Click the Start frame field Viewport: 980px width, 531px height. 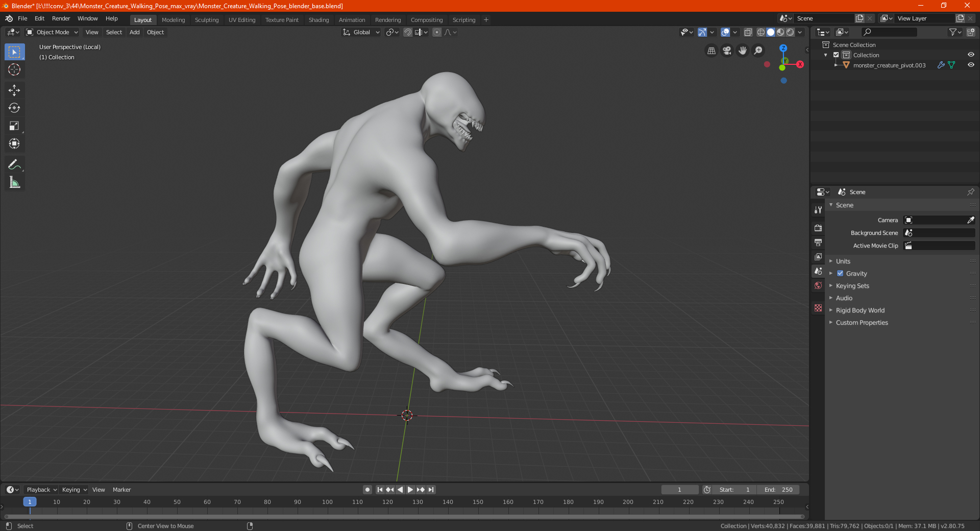tap(734, 490)
